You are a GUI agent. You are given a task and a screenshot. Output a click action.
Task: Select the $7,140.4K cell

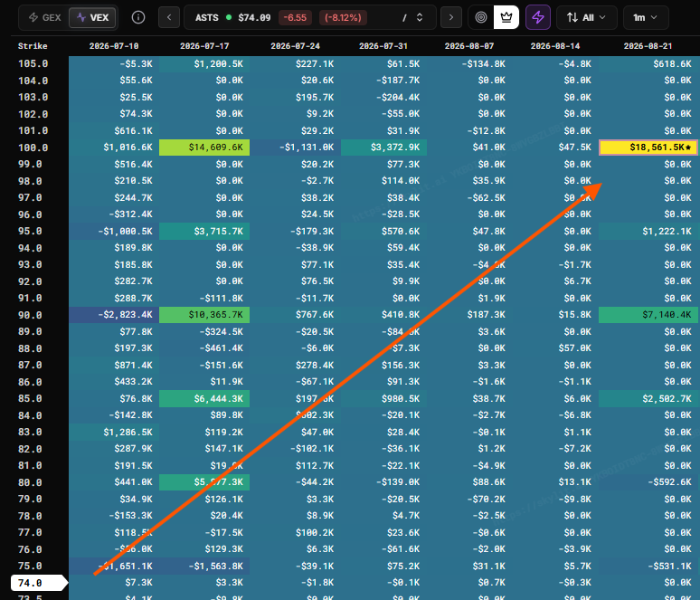(x=649, y=315)
